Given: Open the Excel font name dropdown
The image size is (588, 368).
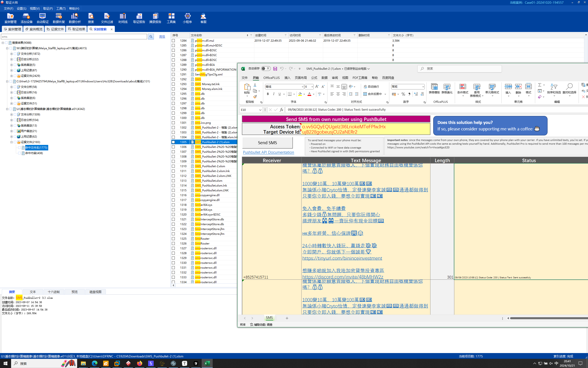Looking at the screenshot, I should point(302,87).
